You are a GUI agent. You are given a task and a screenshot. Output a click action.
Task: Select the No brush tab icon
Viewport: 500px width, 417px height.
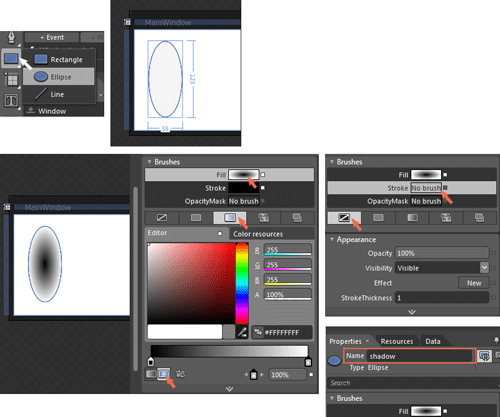click(x=344, y=218)
